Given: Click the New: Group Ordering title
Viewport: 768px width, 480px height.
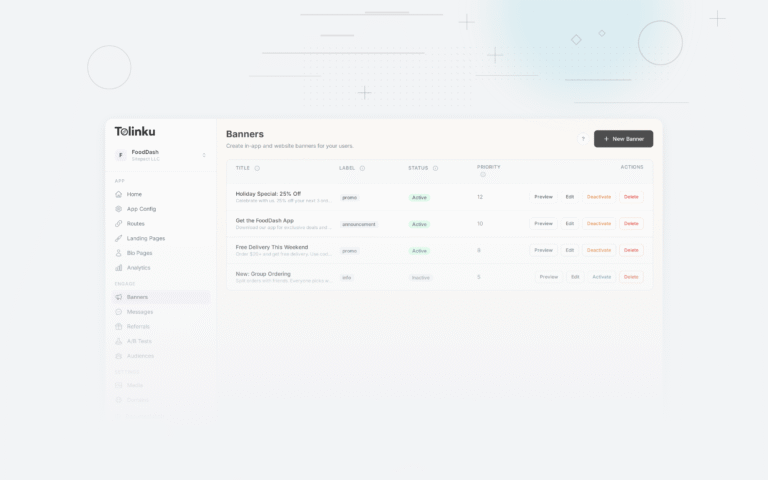Looking at the screenshot, I should pyautogui.click(x=263, y=274).
